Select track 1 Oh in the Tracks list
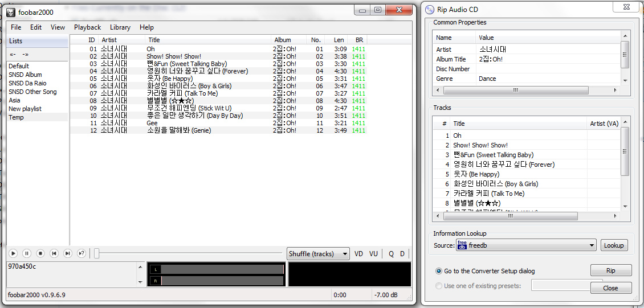644x308 pixels. click(527, 135)
